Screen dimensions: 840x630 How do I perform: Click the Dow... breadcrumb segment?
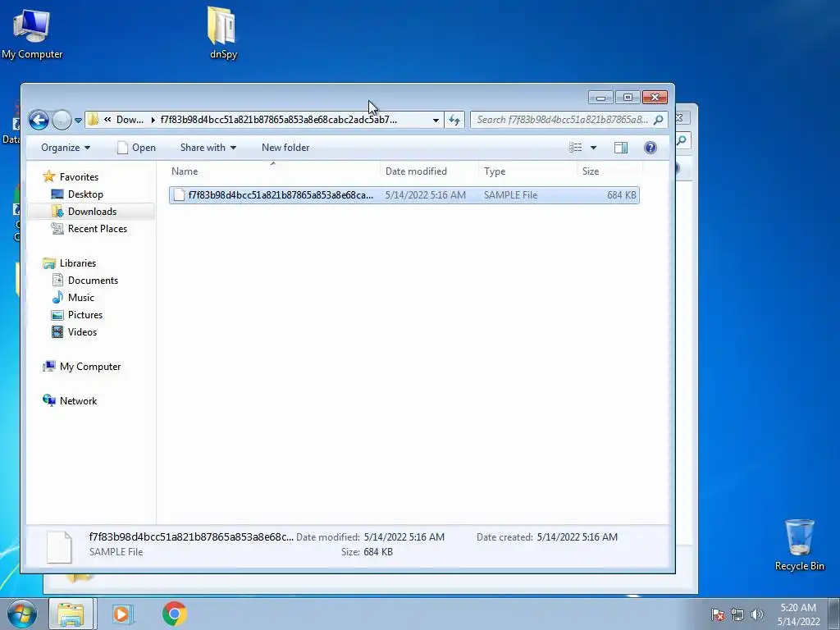click(x=130, y=120)
